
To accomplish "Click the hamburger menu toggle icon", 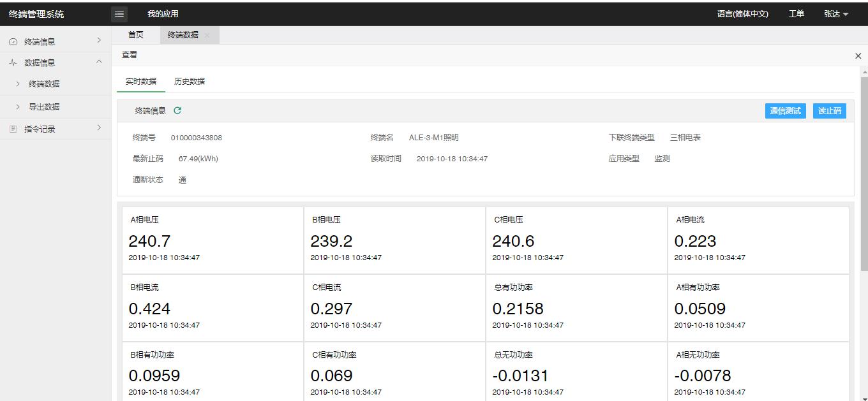I will coord(119,14).
